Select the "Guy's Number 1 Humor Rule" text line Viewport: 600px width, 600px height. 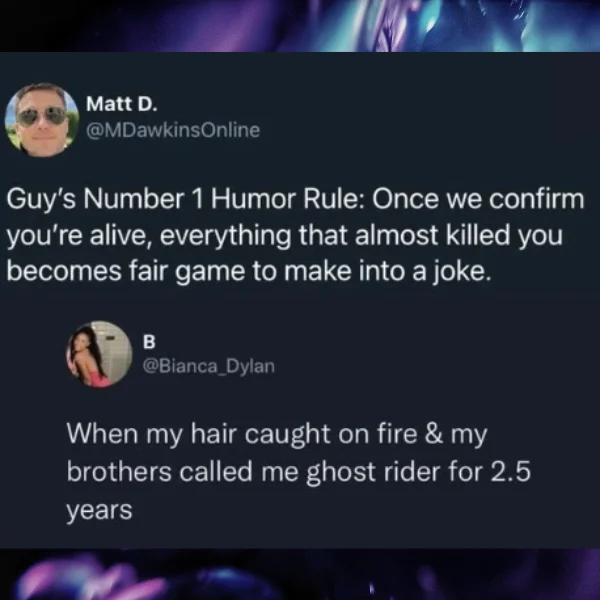pos(296,200)
